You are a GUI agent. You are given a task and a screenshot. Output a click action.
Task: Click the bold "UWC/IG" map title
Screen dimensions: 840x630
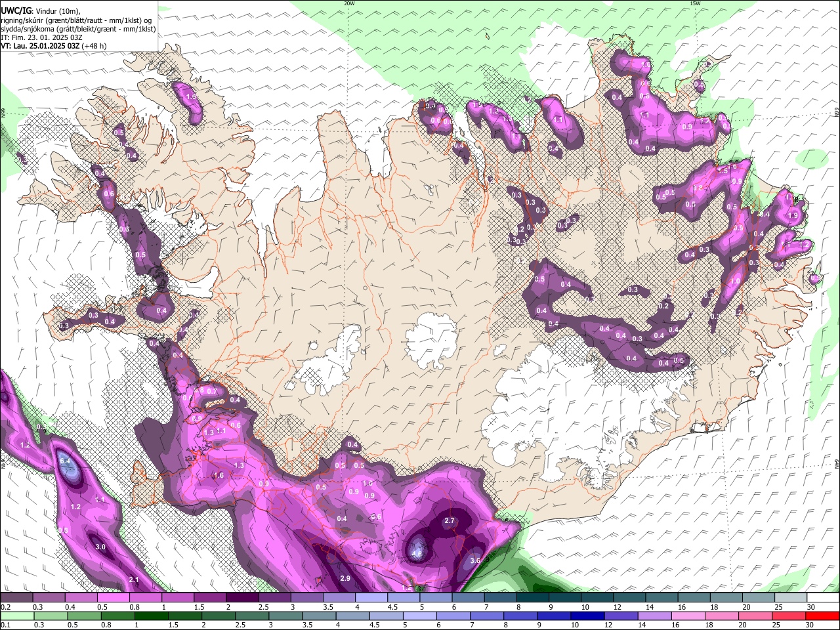point(16,11)
